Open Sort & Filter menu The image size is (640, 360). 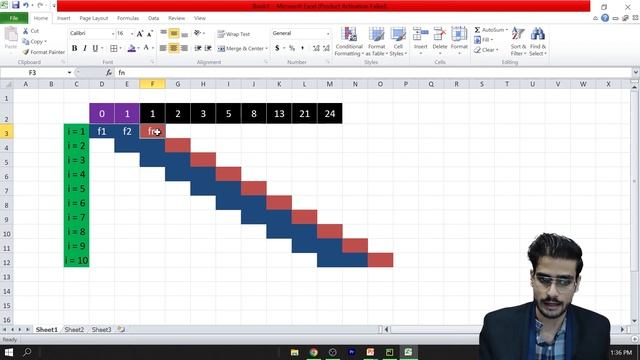(x=518, y=41)
